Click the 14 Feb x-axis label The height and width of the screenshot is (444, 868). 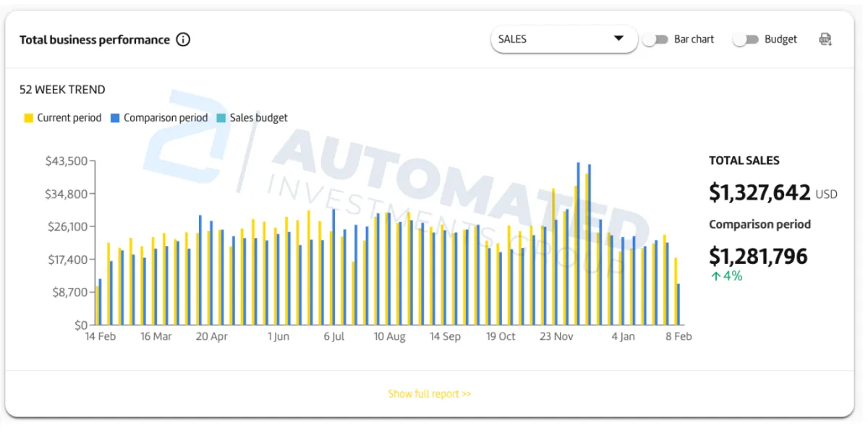(101, 337)
